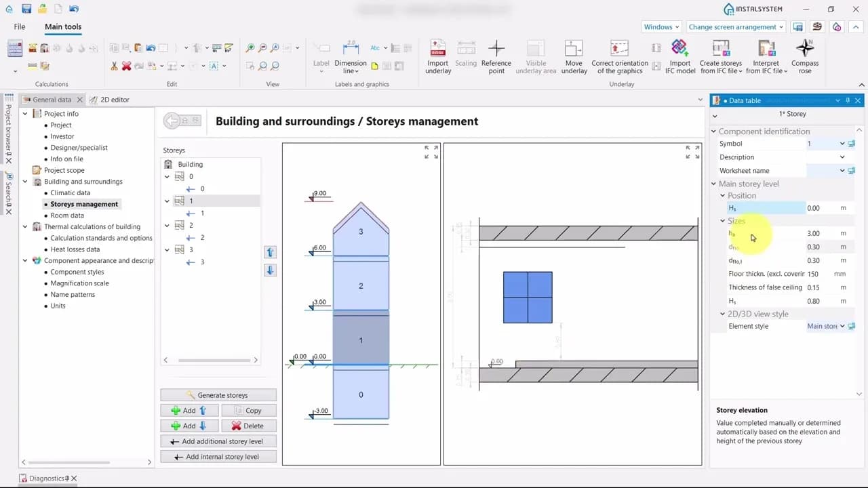Screen dimensions: 868x488
Task: Move selected storey down with blue arrow
Action: pos(270,270)
